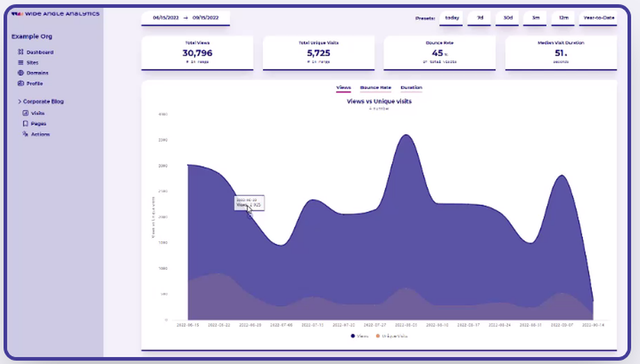Click the Bounce Rate card

(440, 52)
